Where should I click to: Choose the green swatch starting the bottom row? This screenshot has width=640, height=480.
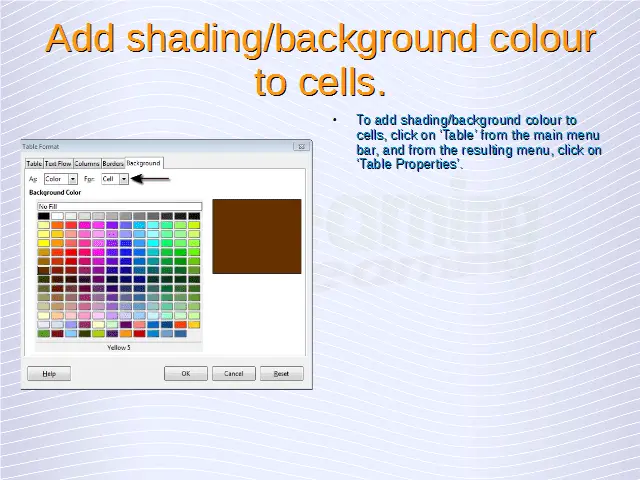tap(44, 333)
